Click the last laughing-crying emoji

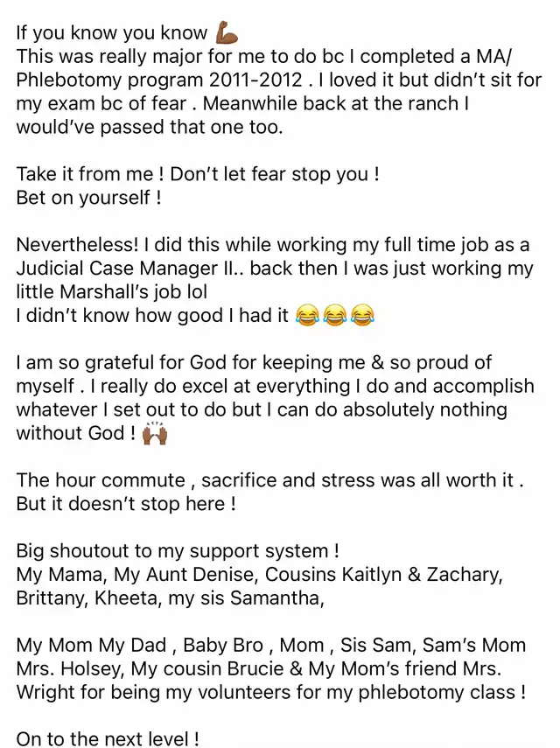362,315
